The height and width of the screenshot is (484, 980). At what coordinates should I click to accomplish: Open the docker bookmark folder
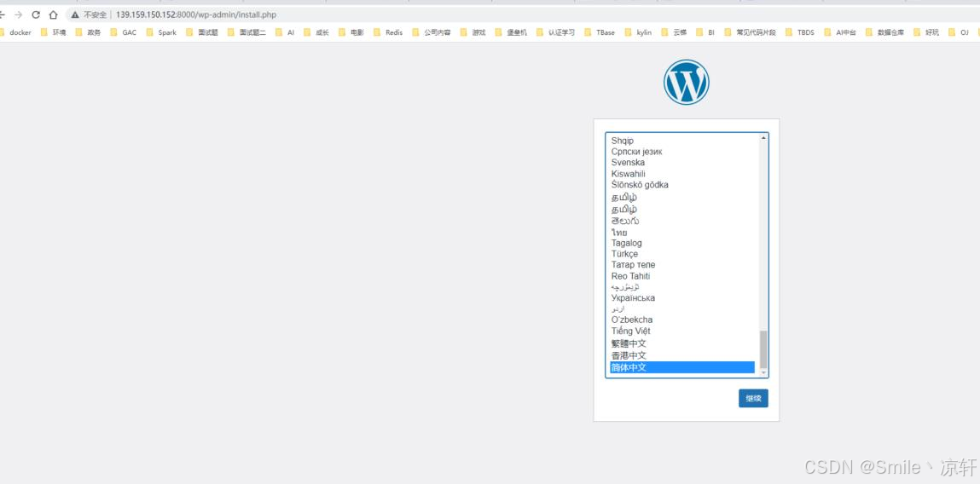[x=15, y=32]
